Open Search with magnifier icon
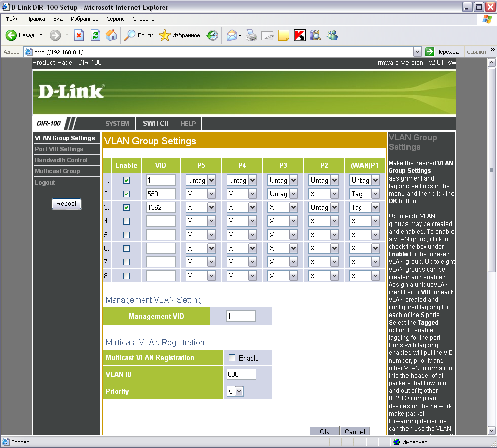Viewport: 497px width, 448px height. tap(129, 35)
